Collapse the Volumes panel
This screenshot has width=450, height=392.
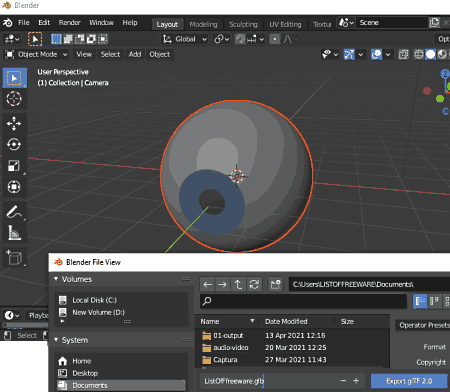click(56, 279)
